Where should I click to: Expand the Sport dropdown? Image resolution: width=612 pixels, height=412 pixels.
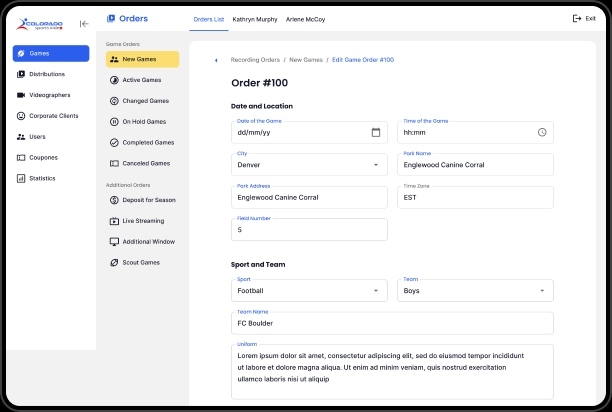[376, 291]
